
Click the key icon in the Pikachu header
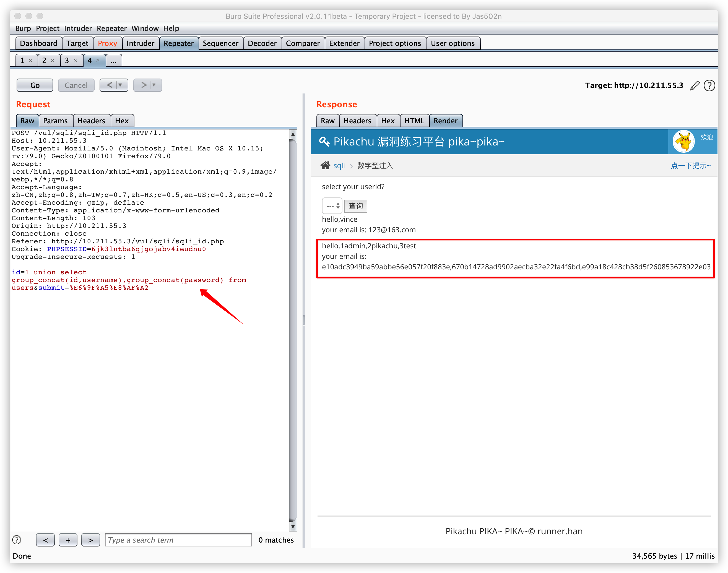click(x=324, y=142)
